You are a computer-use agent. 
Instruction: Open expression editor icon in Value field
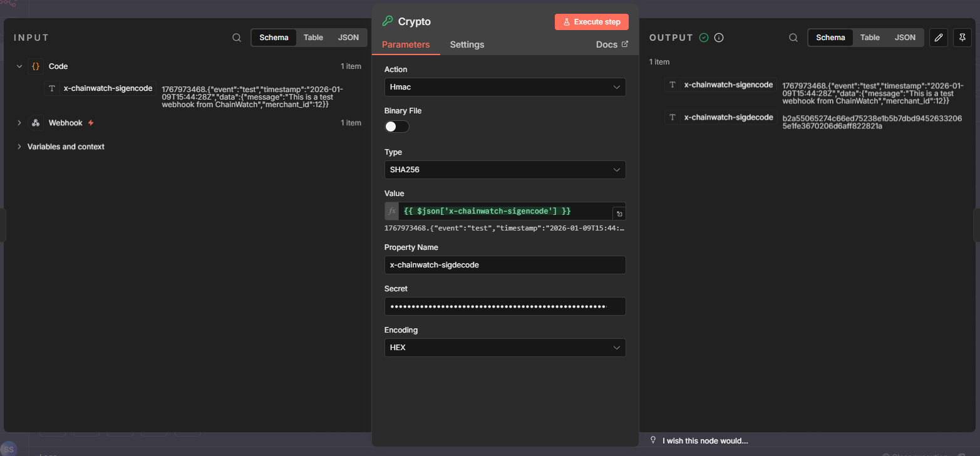[618, 213]
